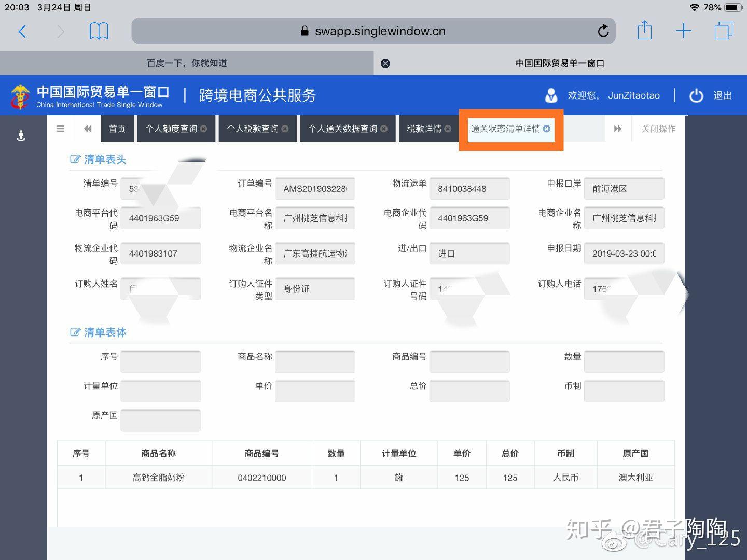
Task: Click the 电商平台名称 field
Action: pos(315,218)
